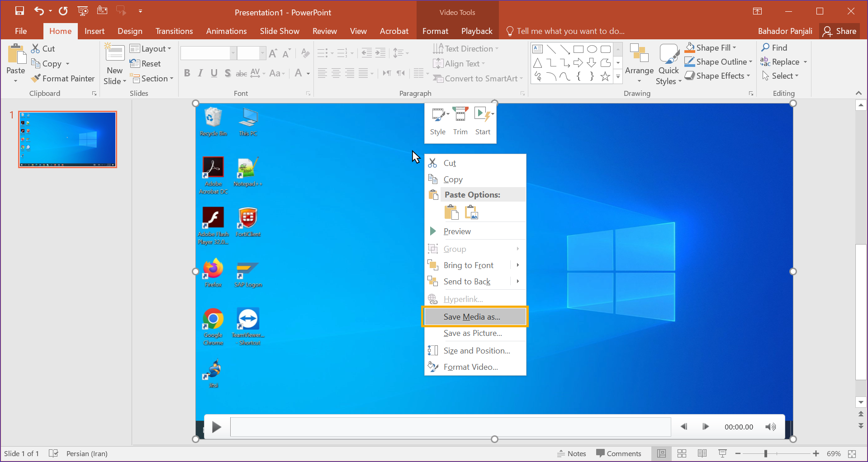868x462 pixels.
Task: Increase font size icon
Action: (x=273, y=53)
